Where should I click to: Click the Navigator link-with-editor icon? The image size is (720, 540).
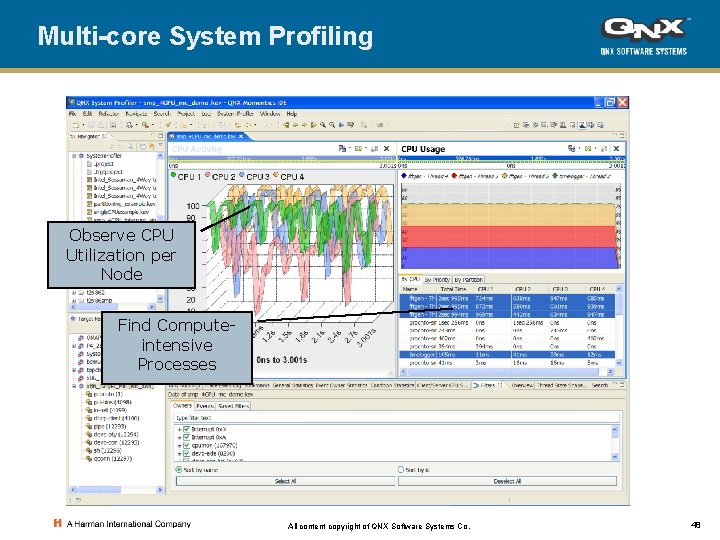[152, 146]
